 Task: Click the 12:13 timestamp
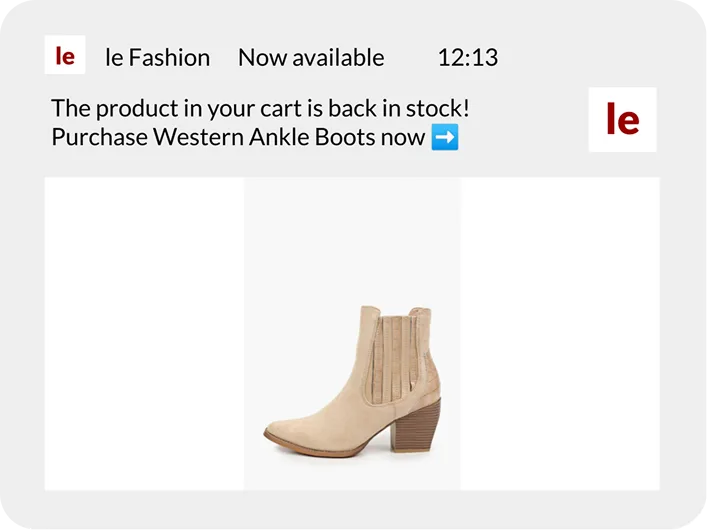click(467, 58)
